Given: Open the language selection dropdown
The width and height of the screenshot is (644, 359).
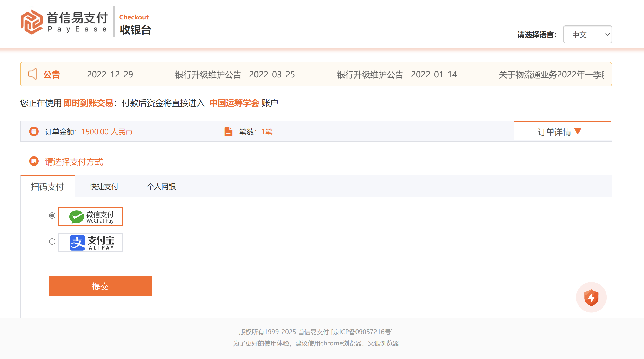Looking at the screenshot, I should click(x=587, y=34).
